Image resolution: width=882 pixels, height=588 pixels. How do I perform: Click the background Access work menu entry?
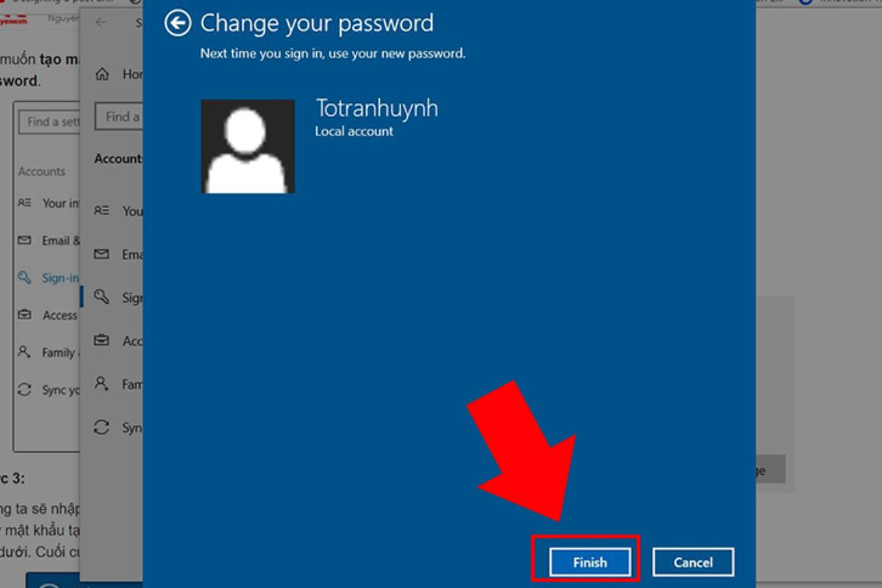click(60, 315)
